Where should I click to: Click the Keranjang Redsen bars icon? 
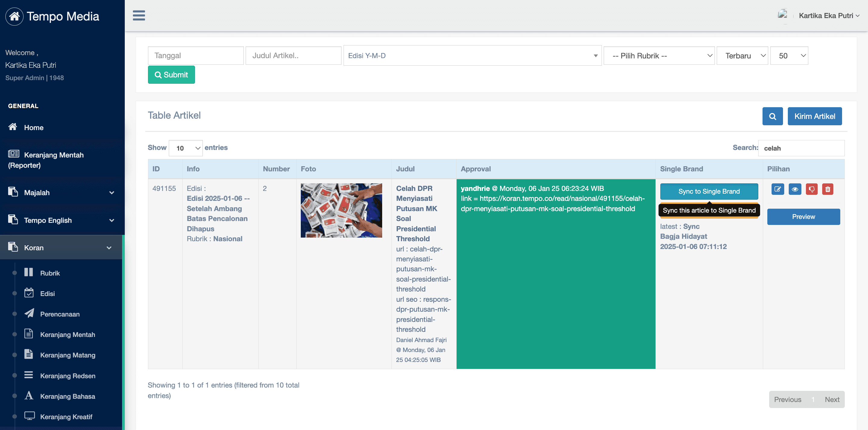[29, 375]
